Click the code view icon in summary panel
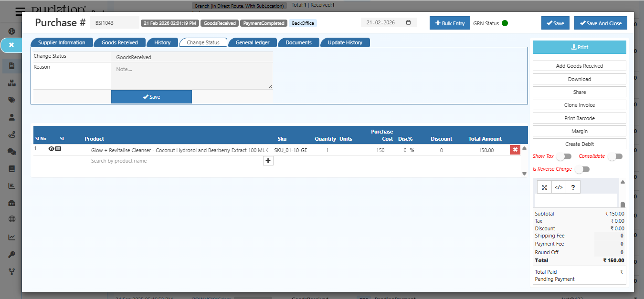The height and width of the screenshot is (299, 644). click(558, 187)
